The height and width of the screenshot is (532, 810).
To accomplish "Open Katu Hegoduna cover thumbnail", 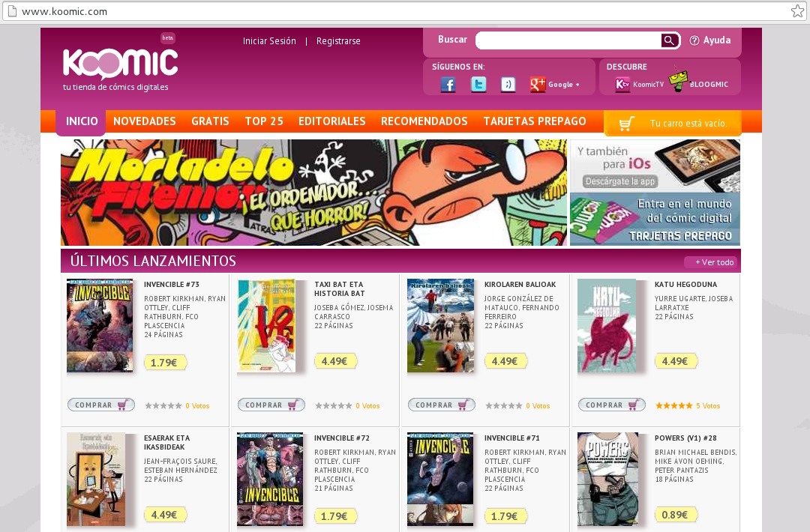I will click(x=607, y=326).
